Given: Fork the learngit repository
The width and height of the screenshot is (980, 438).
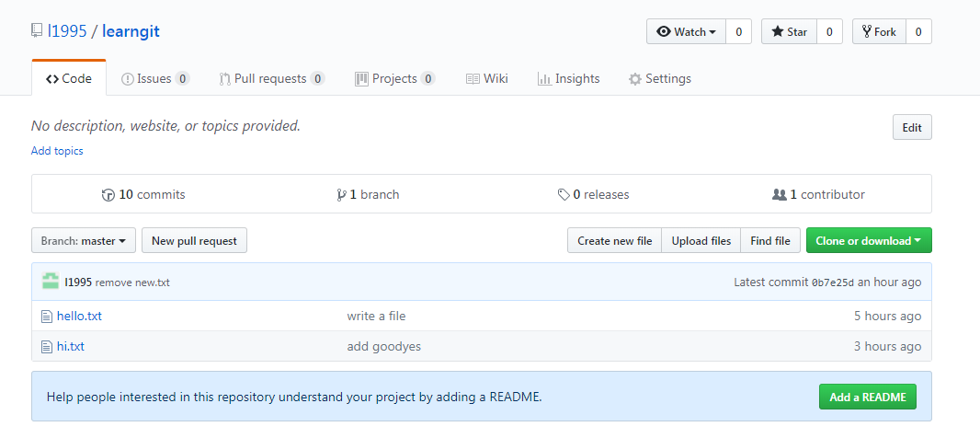Looking at the screenshot, I should 878,31.
